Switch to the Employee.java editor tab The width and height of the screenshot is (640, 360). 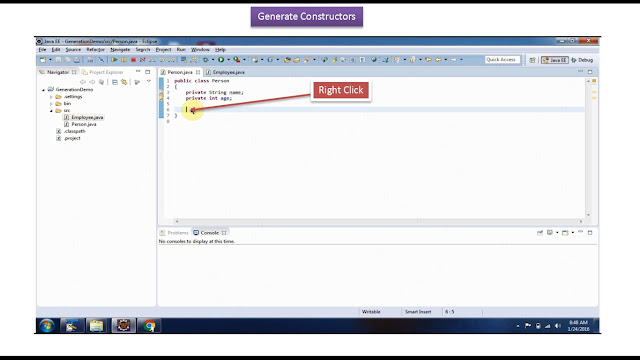225,72
